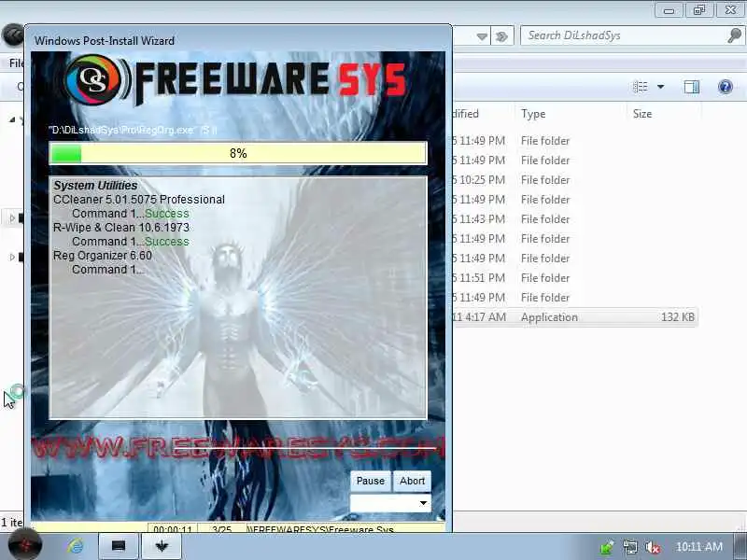This screenshot has width=747, height=560.
Task: Click the muted volume tray icon
Action: (x=652, y=548)
